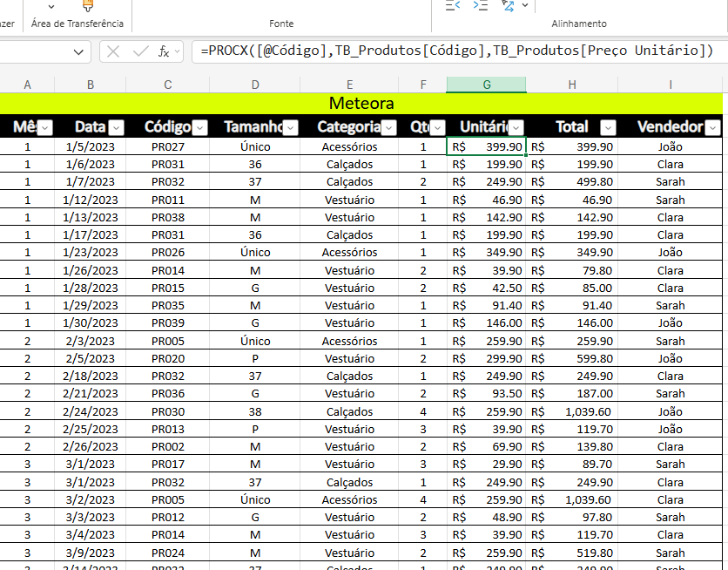Open the Vendedor column filter dropdown
Viewport: 728px width, 570px height.
click(x=712, y=127)
